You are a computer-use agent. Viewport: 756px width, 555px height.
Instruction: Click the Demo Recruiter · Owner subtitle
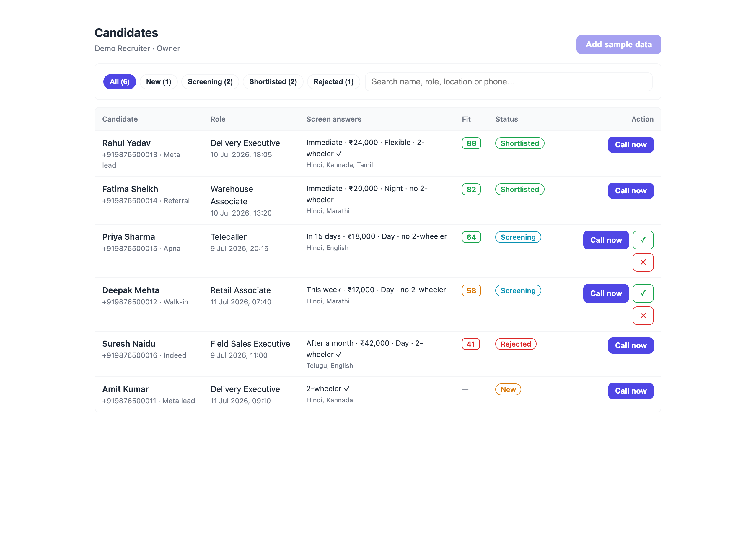(137, 48)
